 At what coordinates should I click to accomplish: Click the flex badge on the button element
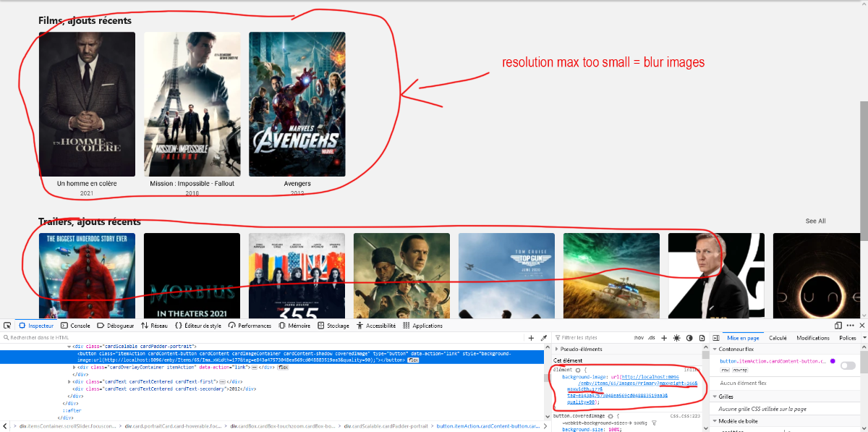[414, 360]
